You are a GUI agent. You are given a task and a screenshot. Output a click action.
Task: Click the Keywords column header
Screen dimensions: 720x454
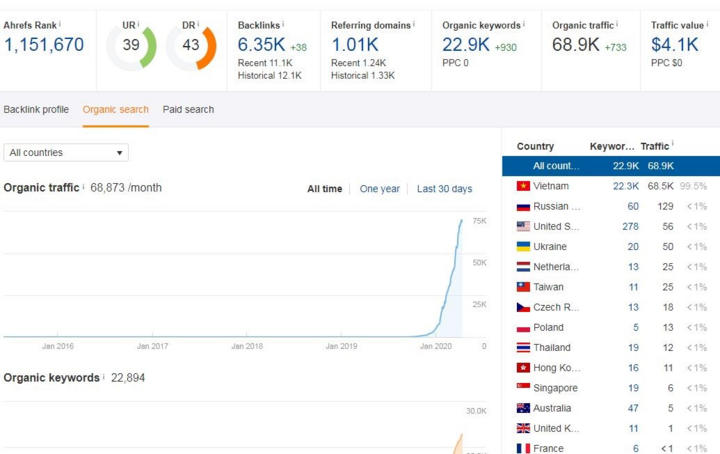tap(612, 146)
